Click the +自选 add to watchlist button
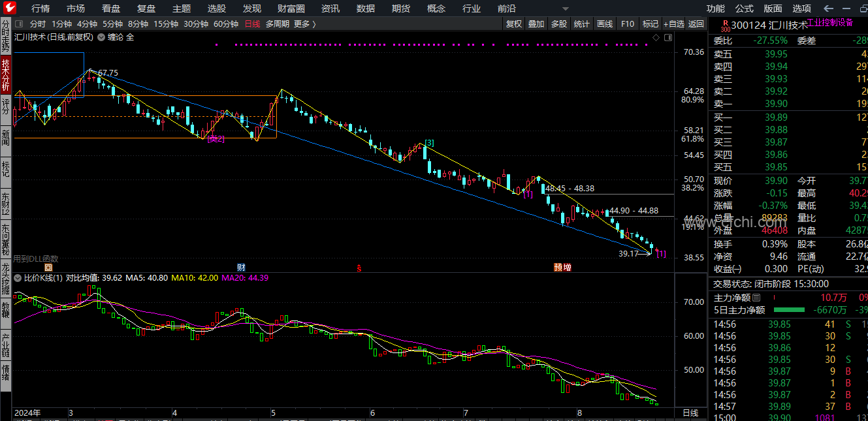Screen dimensions: 868x421 point(673,24)
